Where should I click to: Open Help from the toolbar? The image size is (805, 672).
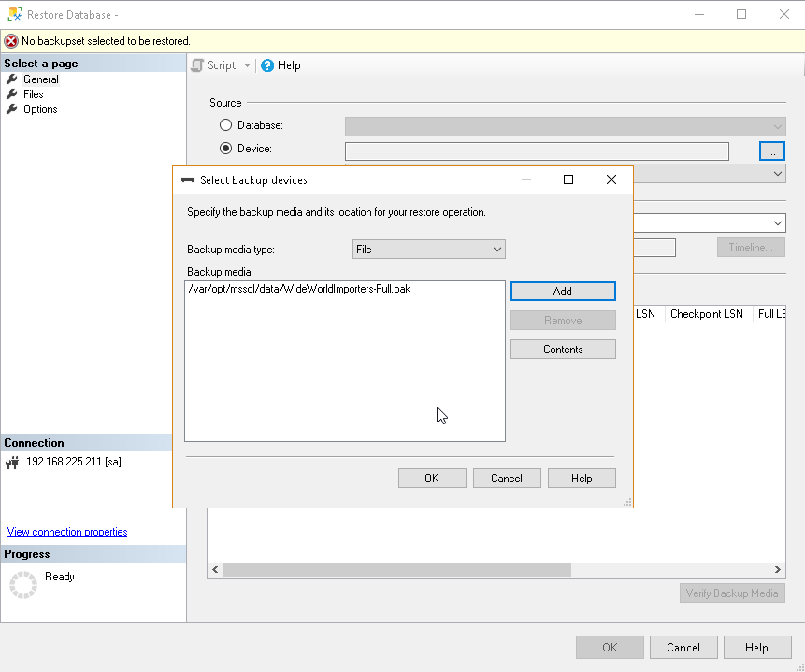click(x=280, y=65)
